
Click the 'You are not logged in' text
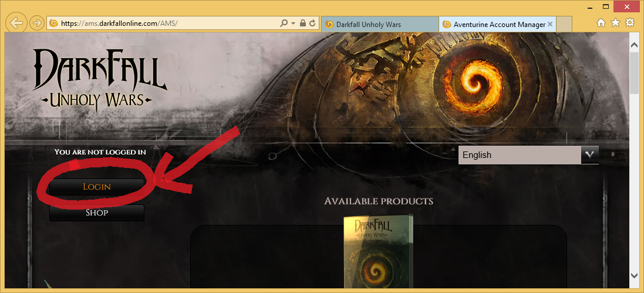pyautogui.click(x=100, y=152)
